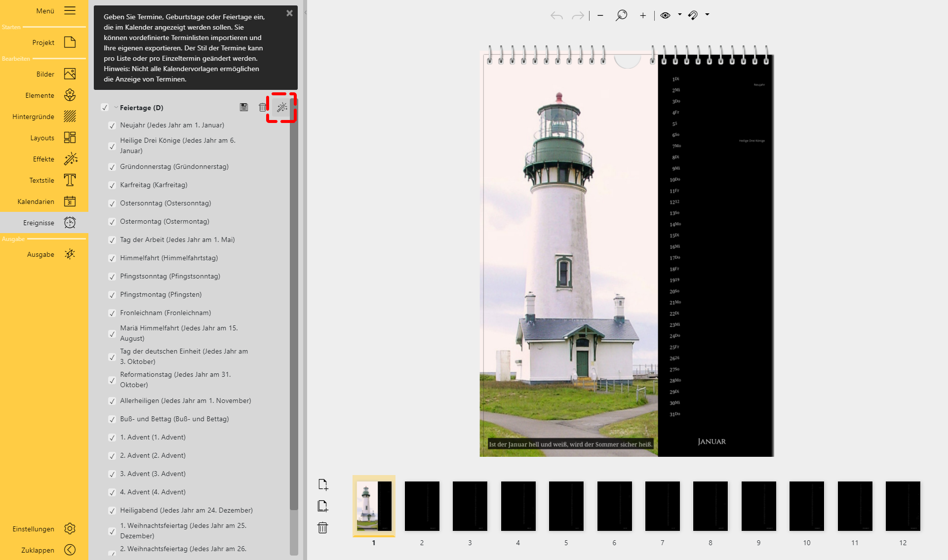Delete the Feiertage (D) list via trash icon
This screenshot has height=560, width=948.
[263, 107]
